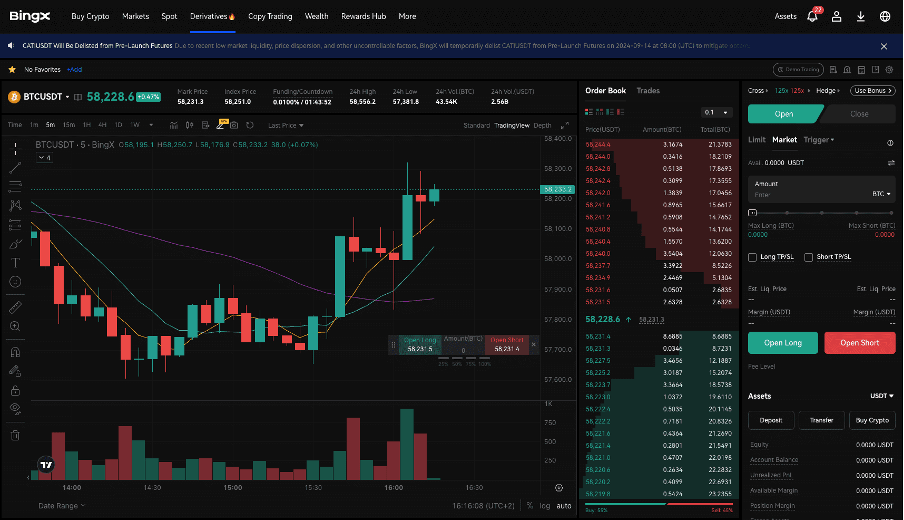Click the calculator icon near Trigger
Viewport: 904px width, 520px height.
click(x=890, y=142)
